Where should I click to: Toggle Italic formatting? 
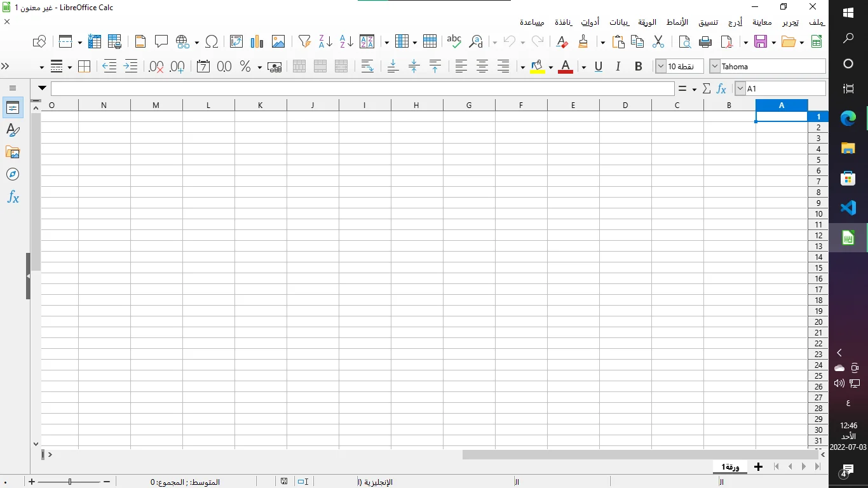click(618, 66)
